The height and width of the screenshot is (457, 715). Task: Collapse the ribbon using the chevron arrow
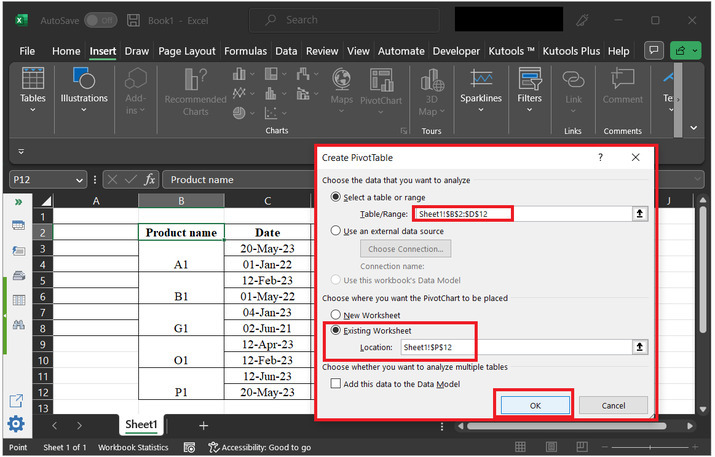tap(695, 128)
